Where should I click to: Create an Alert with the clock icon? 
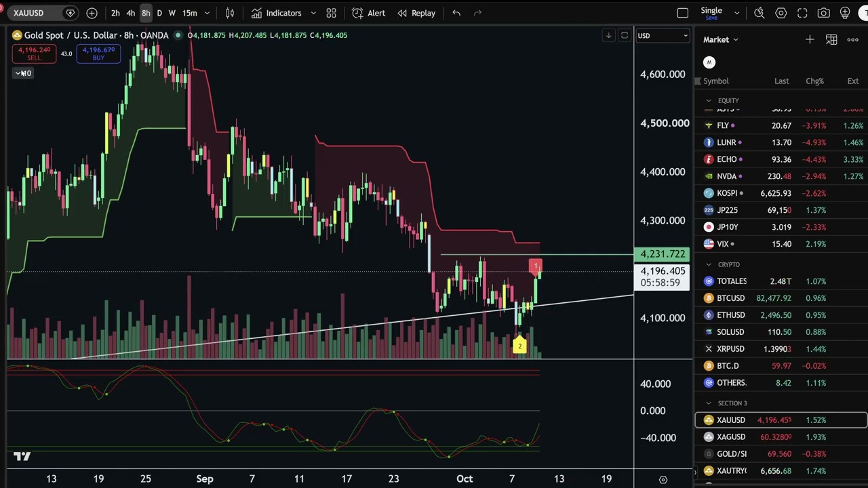tap(368, 13)
